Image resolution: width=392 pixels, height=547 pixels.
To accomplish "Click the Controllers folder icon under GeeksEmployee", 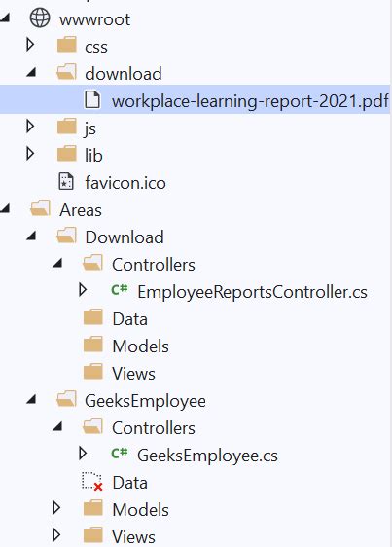I will (92, 426).
